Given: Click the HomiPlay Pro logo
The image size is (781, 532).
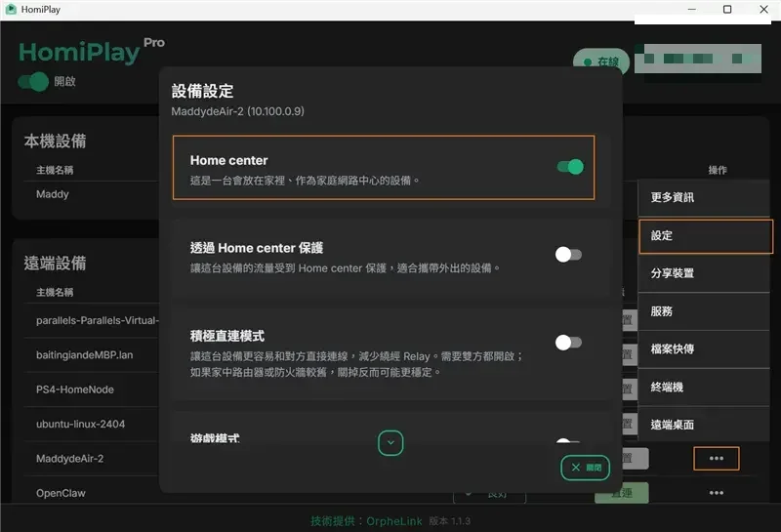Looking at the screenshot, I should pyautogui.click(x=91, y=52).
